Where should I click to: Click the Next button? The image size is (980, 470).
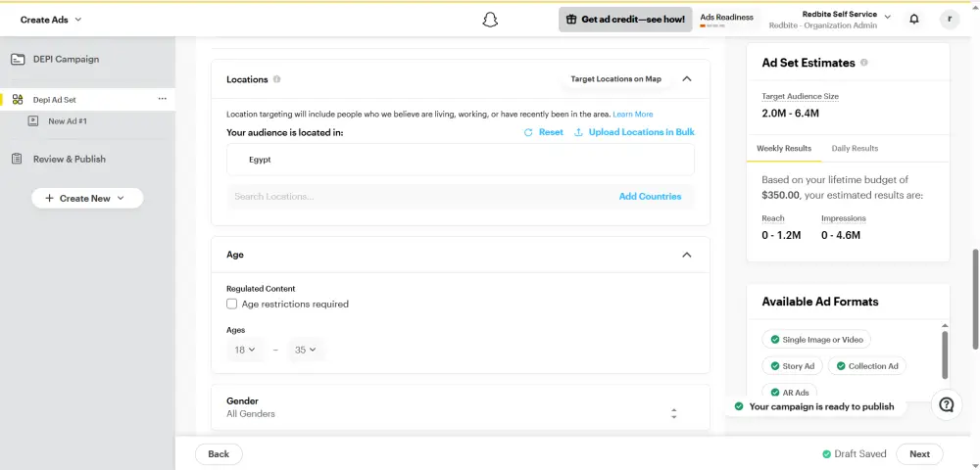pos(918,453)
